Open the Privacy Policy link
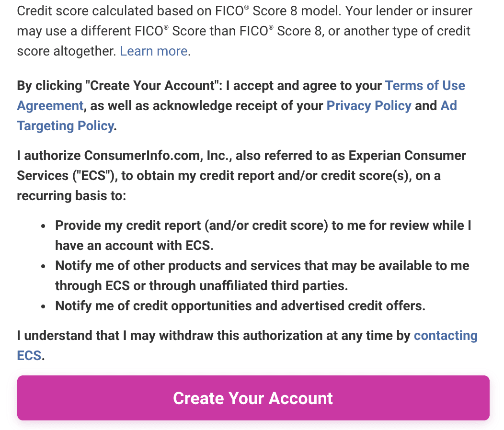 (369, 106)
